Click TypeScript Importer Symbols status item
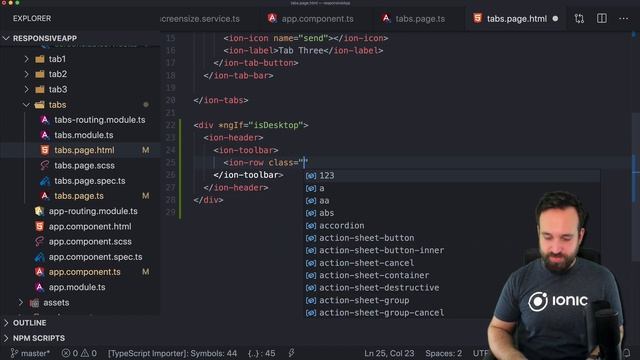The image size is (640, 360). (172, 353)
